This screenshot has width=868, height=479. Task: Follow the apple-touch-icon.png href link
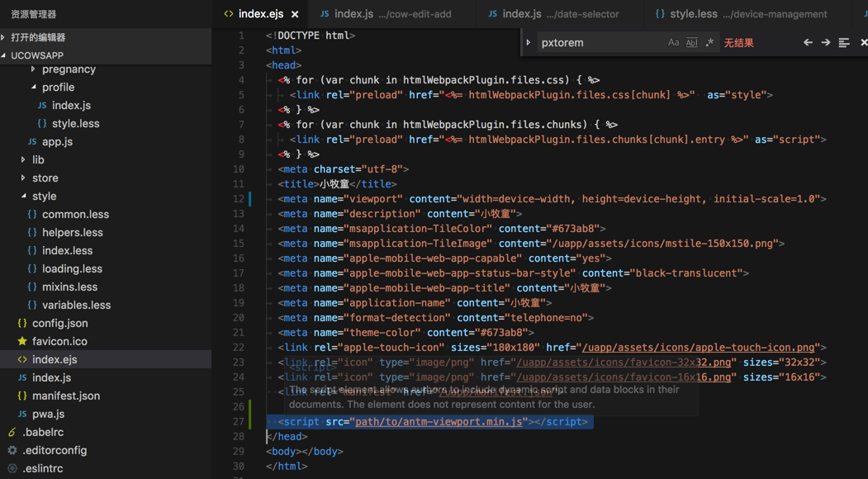click(x=699, y=348)
